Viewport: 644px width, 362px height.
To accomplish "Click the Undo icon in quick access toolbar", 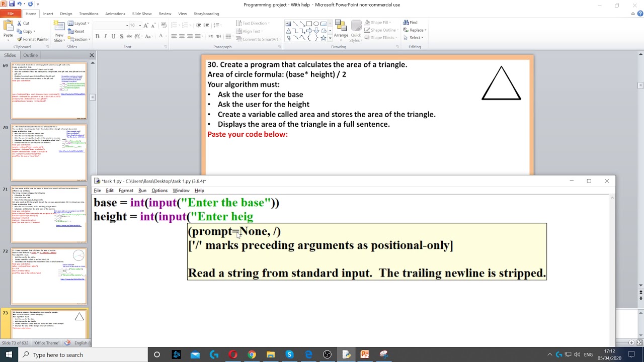I will click(x=20, y=4).
